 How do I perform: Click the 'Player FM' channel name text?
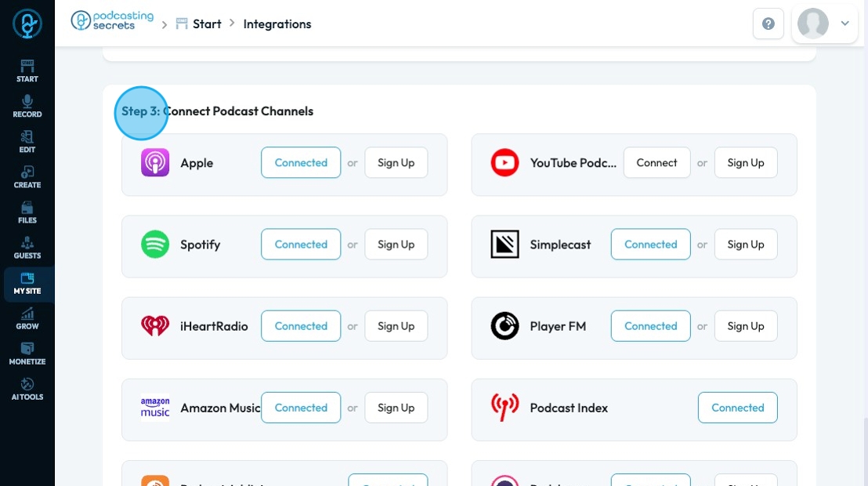pos(558,326)
